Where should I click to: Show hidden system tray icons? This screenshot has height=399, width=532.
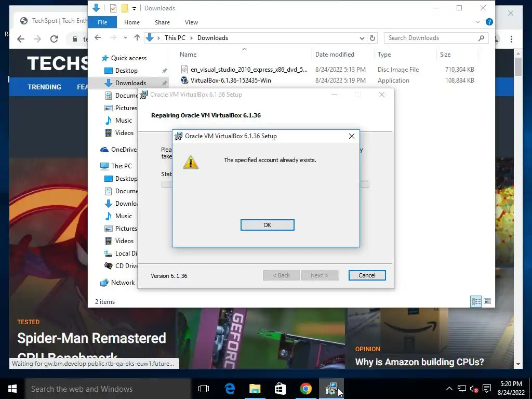pyautogui.click(x=449, y=389)
